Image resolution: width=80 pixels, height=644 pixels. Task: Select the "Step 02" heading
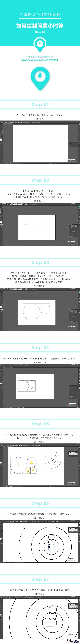(40, 180)
